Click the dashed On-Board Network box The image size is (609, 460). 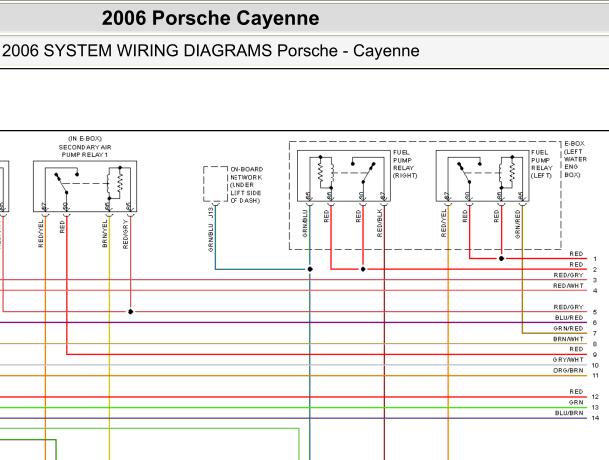tap(216, 184)
